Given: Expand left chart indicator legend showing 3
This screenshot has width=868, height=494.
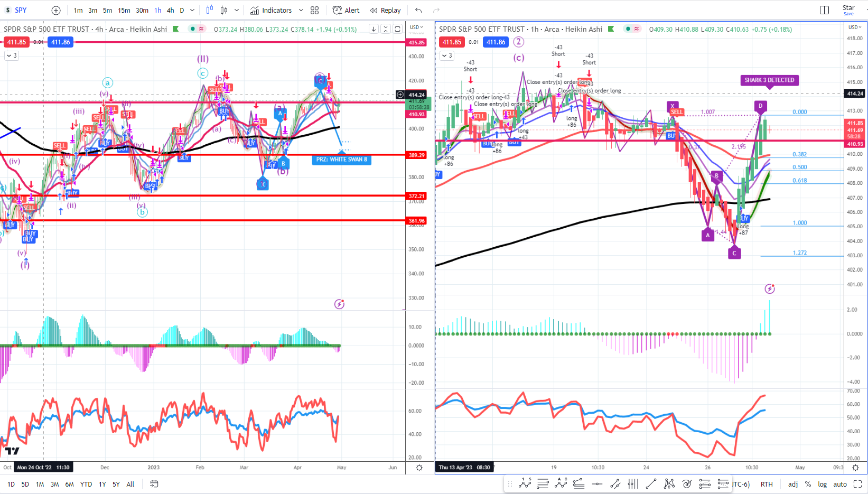Looking at the screenshot, I should [12, 55].
